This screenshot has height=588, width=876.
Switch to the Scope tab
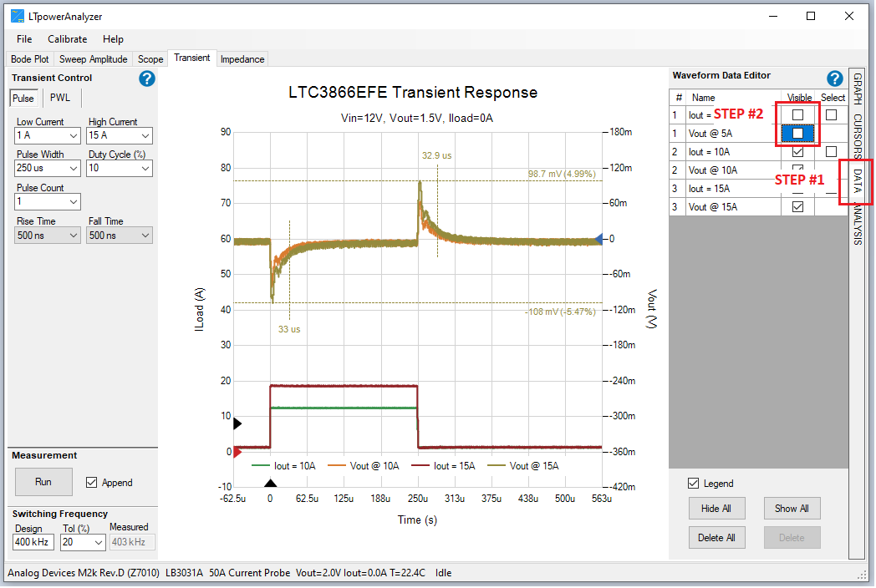coord(150,58)
